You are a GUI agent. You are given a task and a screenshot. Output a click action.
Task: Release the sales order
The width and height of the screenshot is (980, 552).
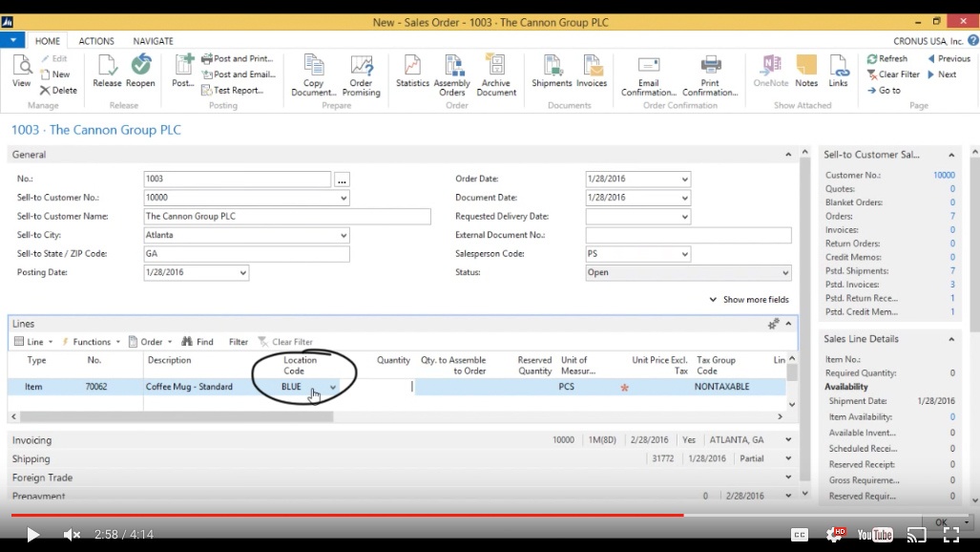107,70
